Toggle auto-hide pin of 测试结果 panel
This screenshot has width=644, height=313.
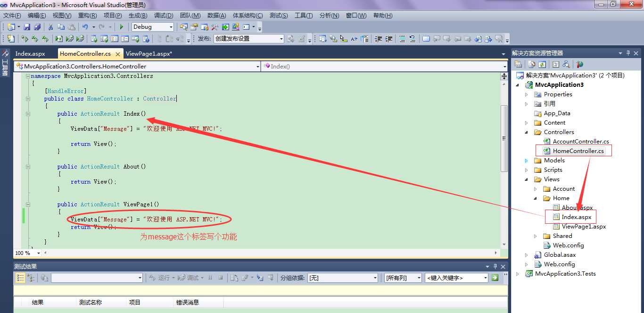(495, 266)
